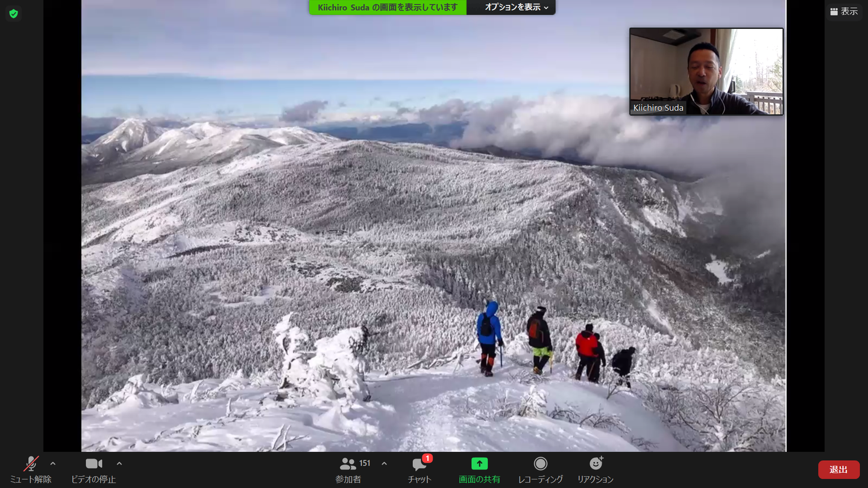This screenshot has width=868, height=488.
Task: Stop video with ビデオの停止 camera icon
Action: coord(93,470)
